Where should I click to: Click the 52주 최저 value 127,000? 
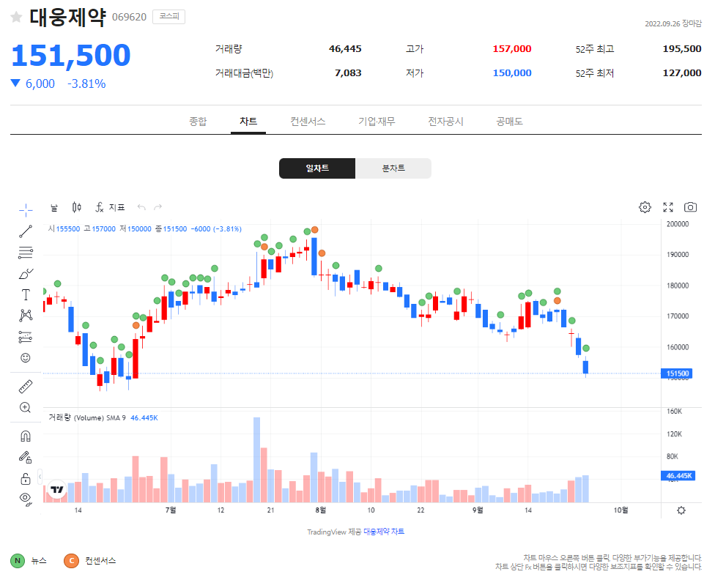tap(682, 73)
